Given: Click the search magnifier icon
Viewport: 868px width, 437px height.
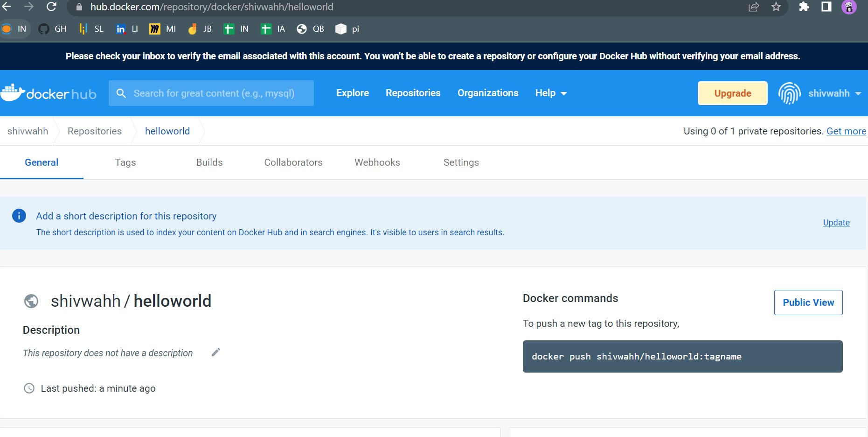Looking at the screenshot, I should click(121, 93).
